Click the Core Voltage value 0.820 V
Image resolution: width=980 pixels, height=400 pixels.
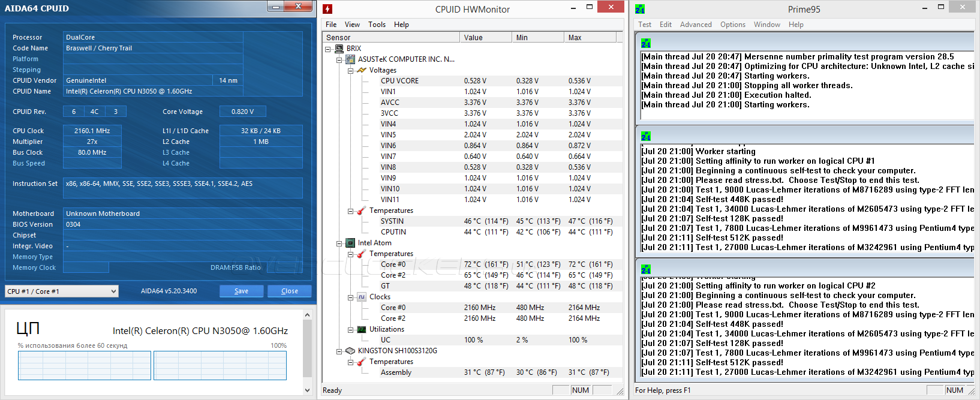[x=242, y=112]
